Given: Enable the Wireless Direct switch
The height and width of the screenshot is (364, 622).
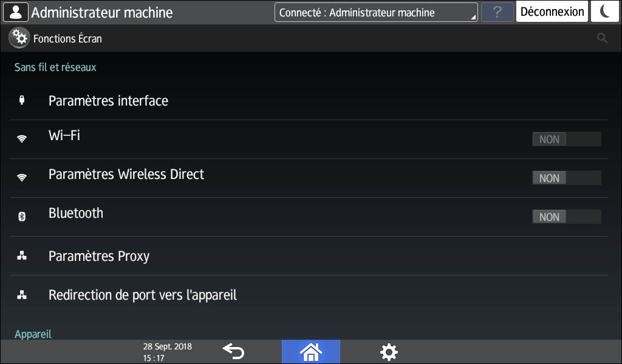Looking at the screenshot, I should (x=566, y=178).
